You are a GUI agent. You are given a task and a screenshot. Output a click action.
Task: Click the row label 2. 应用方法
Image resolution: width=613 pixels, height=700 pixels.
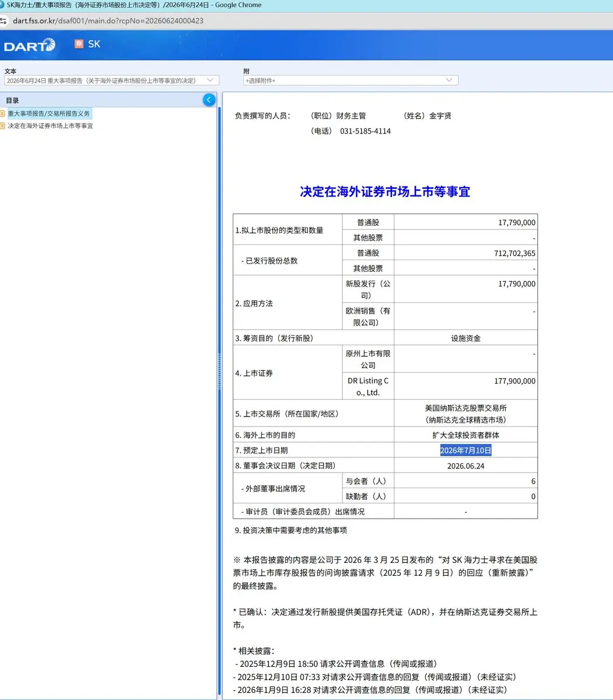pos(254,303)
